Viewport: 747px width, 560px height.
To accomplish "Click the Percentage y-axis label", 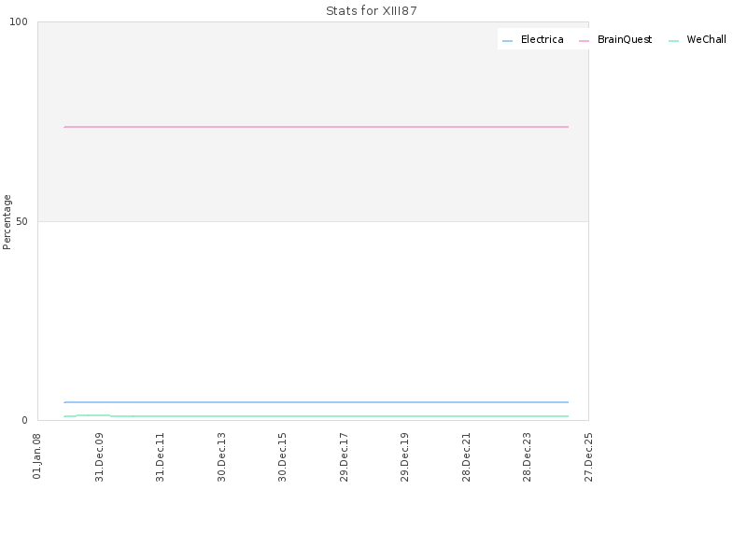I will pyautogui.click(x=7, y=222).
